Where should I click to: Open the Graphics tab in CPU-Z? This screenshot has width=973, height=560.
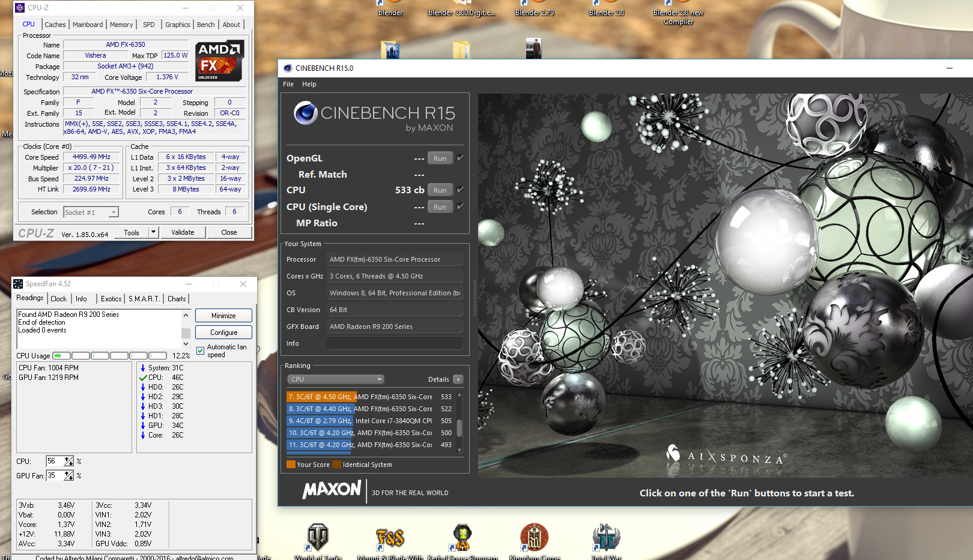point(178,25)
